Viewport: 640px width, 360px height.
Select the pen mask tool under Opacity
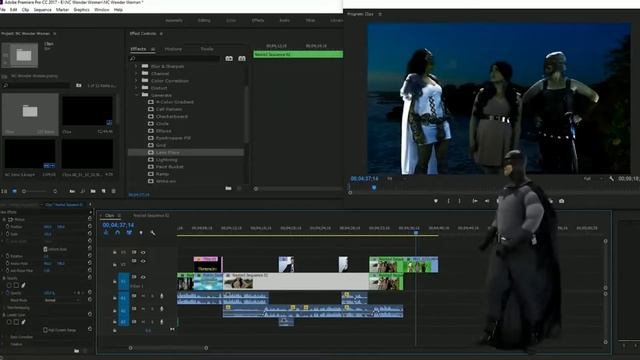[x=23, y=285]
